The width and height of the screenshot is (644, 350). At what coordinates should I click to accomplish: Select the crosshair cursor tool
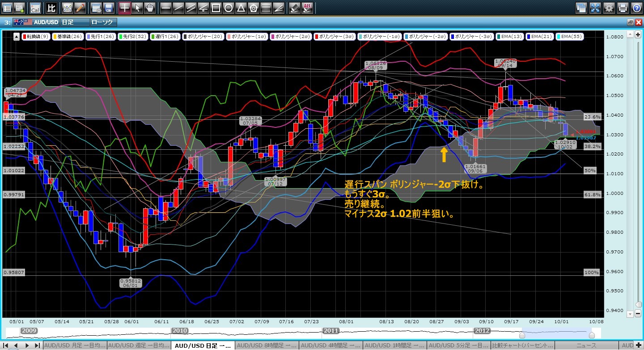pyautogui.click(x=125, y=8)
